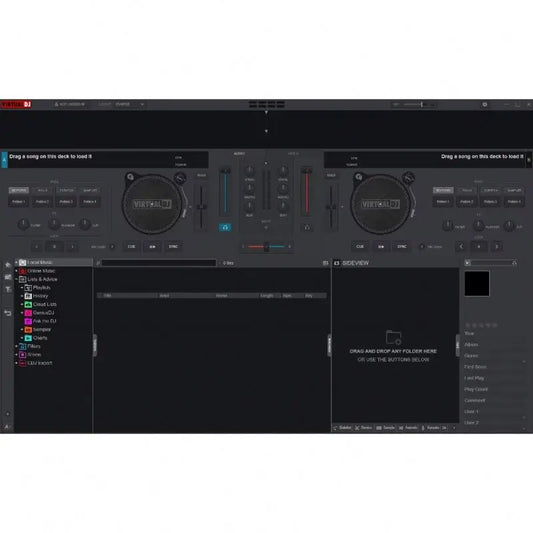Sync the right deck tempo
Image resolution: width=533 pixels, height=533 pixels.
tap(402, 246)
